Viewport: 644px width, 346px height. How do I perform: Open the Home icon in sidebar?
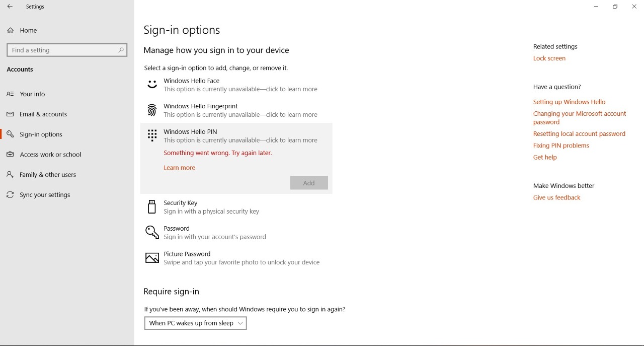coord(11,31)
